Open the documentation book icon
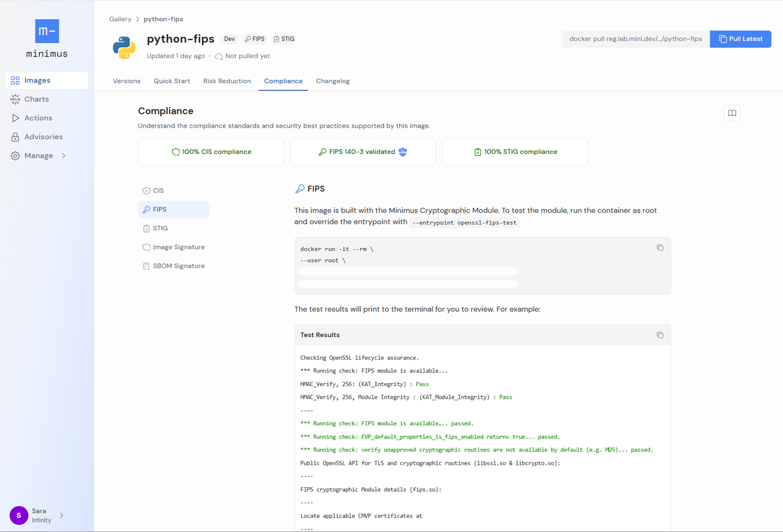 click(732, 113)
